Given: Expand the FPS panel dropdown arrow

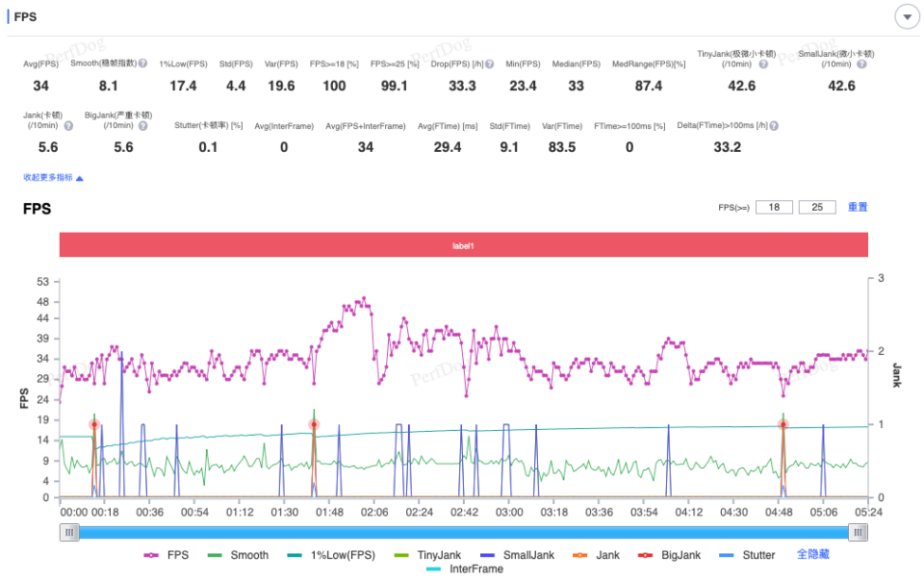Looking at the screenshot, I should point(907,17).
